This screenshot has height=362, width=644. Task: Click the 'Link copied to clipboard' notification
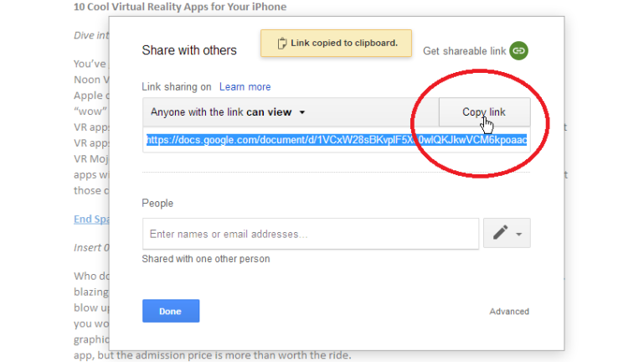coord(336,43)
